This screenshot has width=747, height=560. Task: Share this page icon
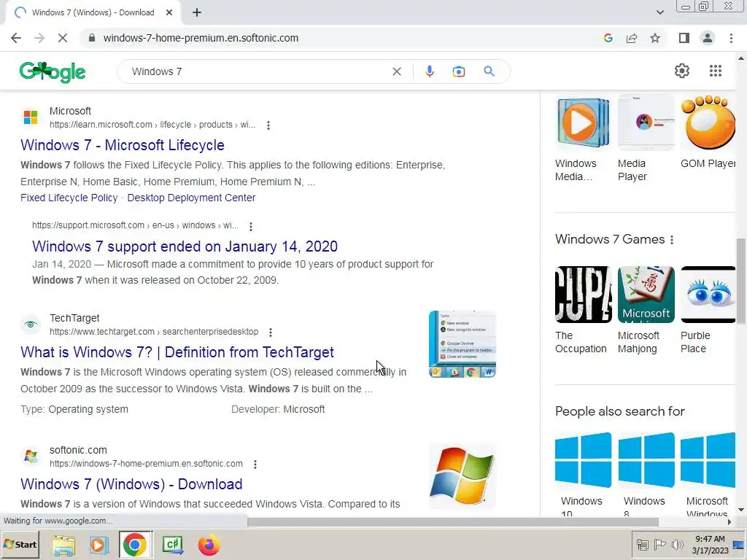point(632,38)
